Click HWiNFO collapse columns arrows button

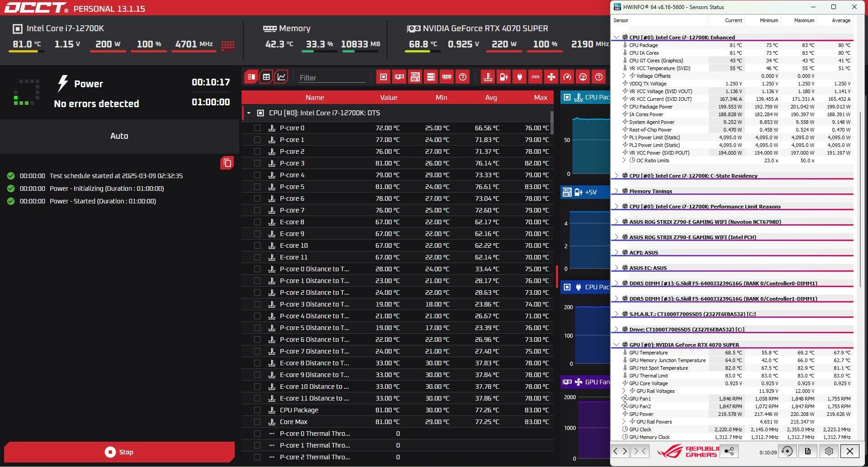tap(640, 451)
